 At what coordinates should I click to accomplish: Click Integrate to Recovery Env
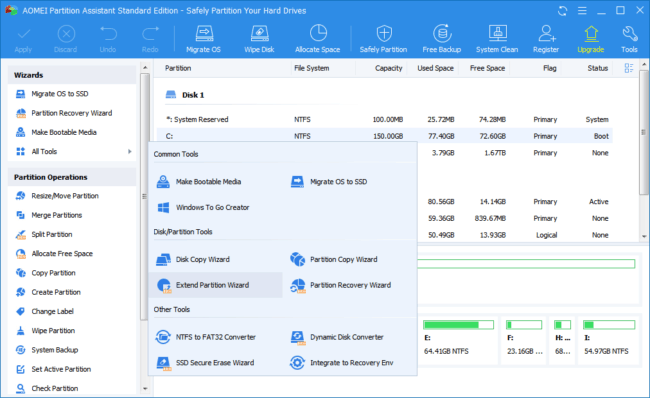pos(342,363)
